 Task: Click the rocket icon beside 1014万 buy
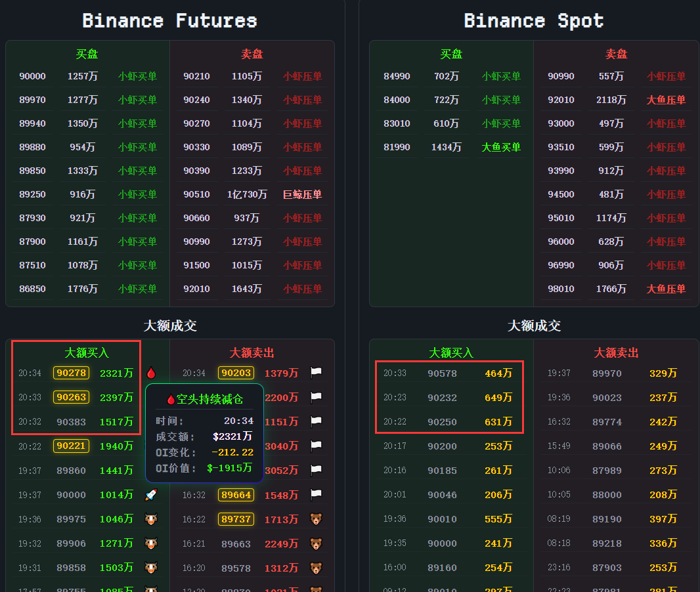tap(151, 494)
